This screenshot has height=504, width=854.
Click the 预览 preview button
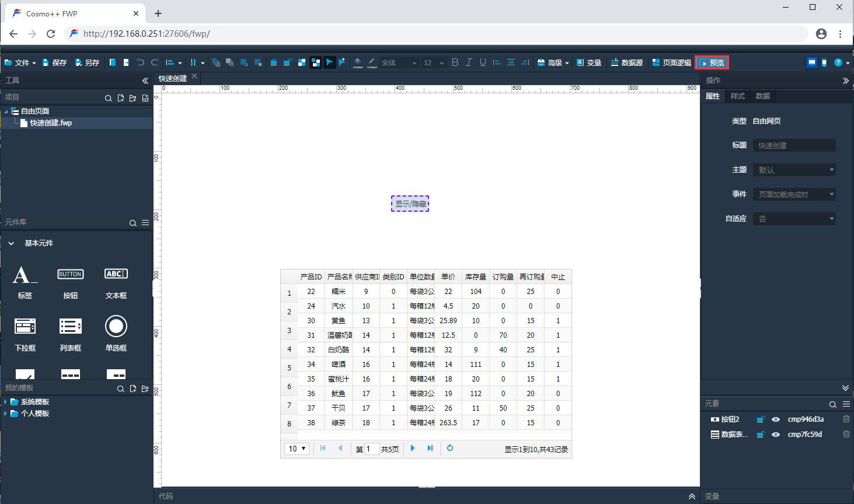pos(712,62)
